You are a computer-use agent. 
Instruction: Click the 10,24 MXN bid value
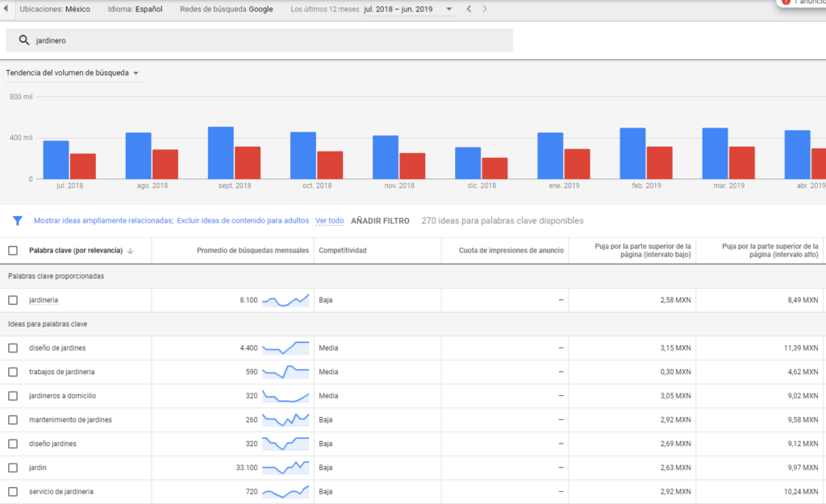(801, 492)
